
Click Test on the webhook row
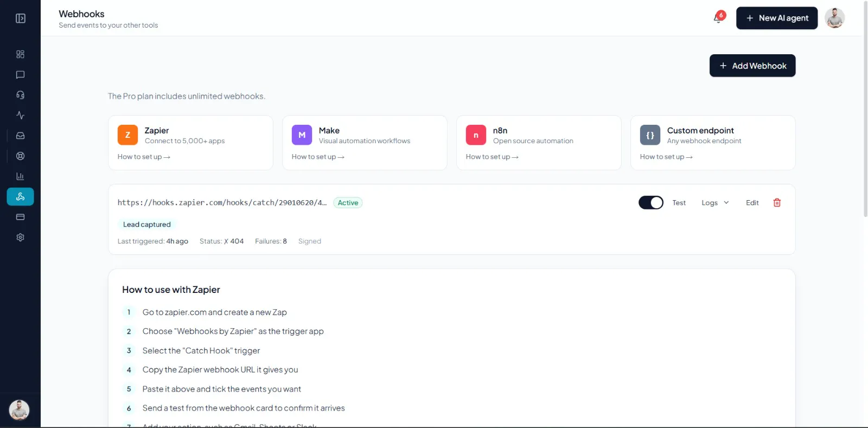click(679, 202)
